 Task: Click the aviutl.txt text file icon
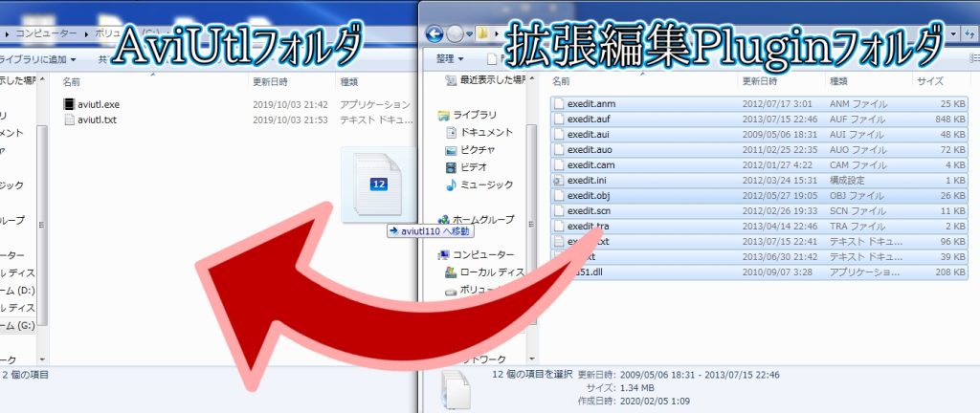pos(69,120)
